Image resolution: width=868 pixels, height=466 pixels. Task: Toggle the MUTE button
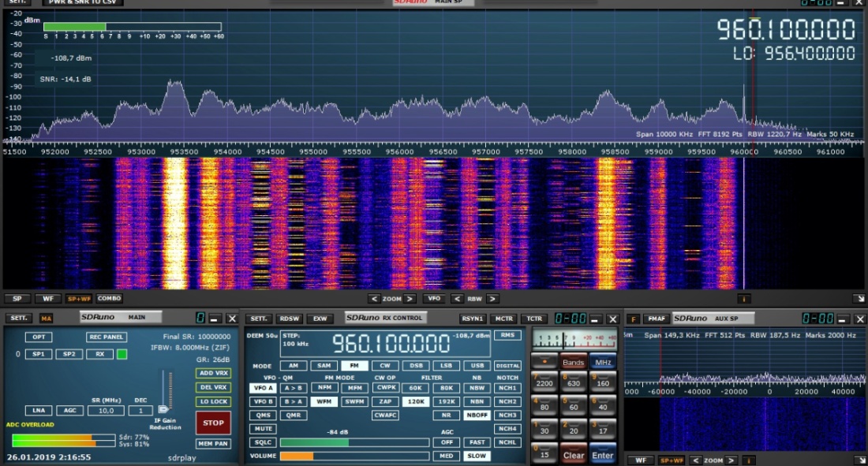[263, 429]
